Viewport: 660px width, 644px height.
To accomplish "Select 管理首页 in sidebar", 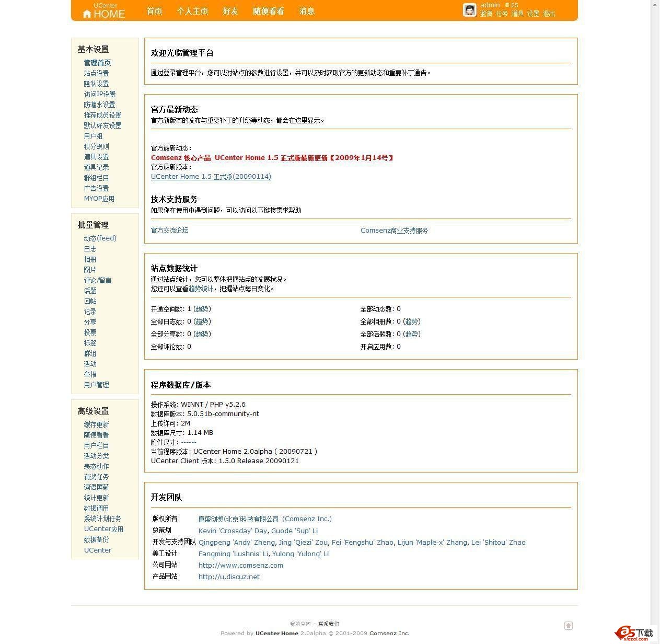I will pos(97,63).
